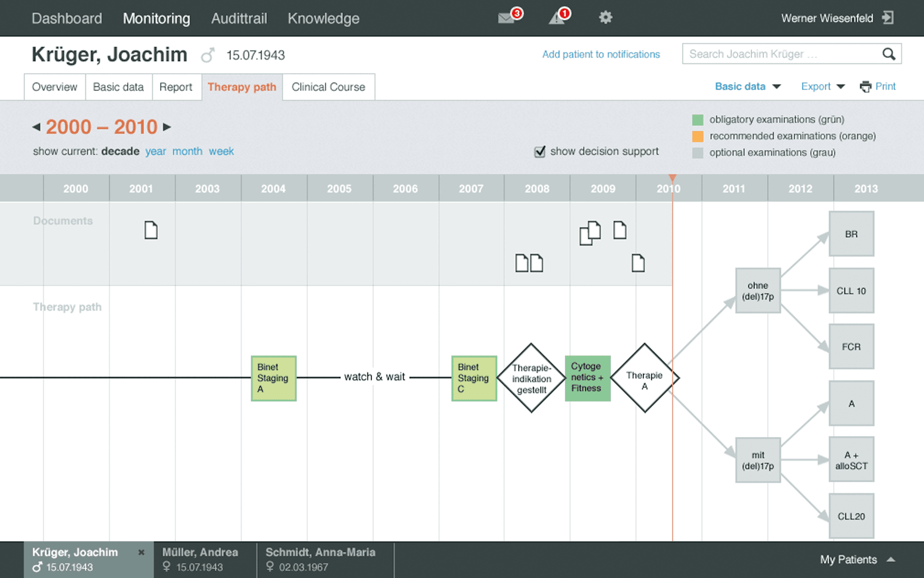Open the paired documents icon under 2008
Viewport: 924px width, 578px height.
pyautogui.click(x=530, y=263)
